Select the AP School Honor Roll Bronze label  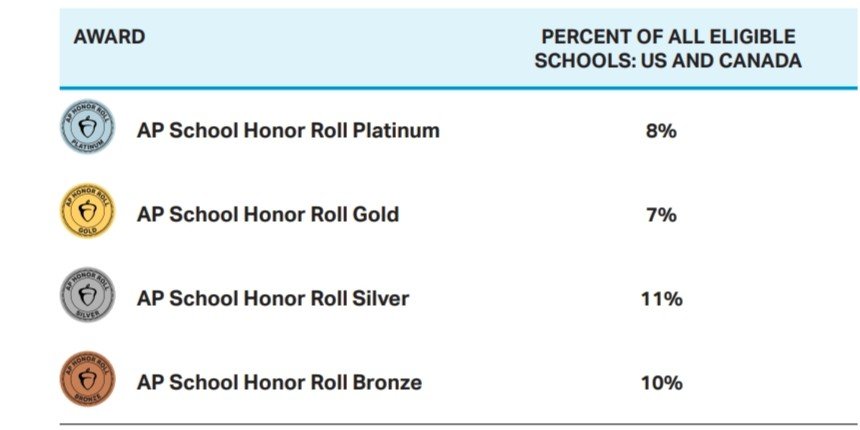point(279,382)
